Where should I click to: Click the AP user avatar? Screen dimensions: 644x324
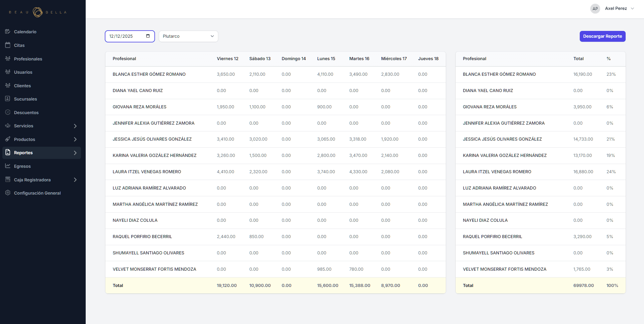(595, 9)
